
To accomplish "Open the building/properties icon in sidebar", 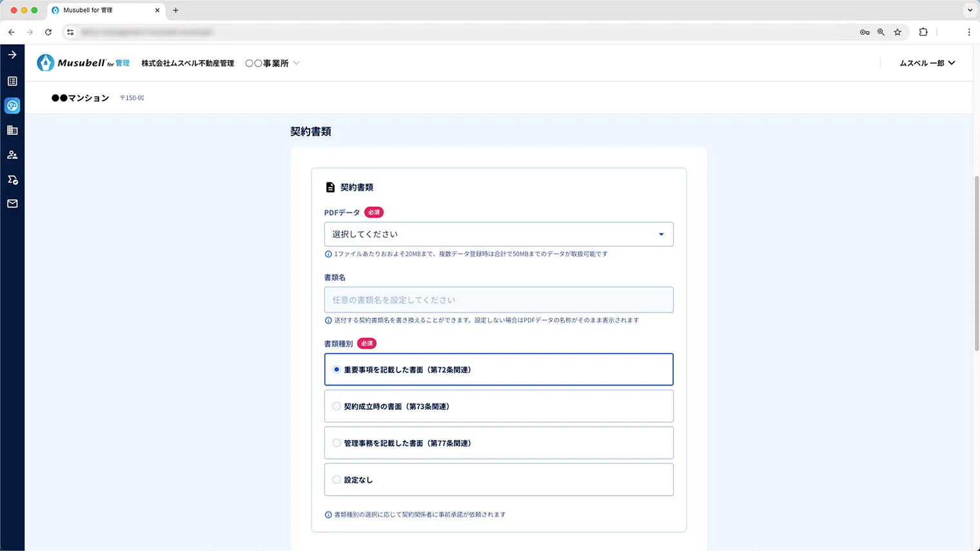I will (x=12, y=130).
